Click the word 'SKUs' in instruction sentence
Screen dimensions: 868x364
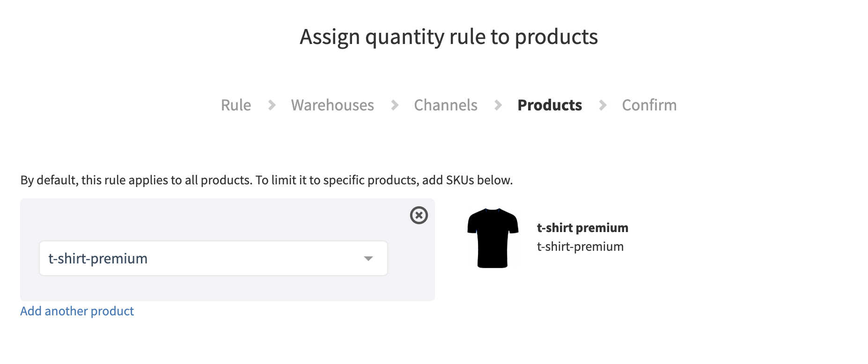459,180
